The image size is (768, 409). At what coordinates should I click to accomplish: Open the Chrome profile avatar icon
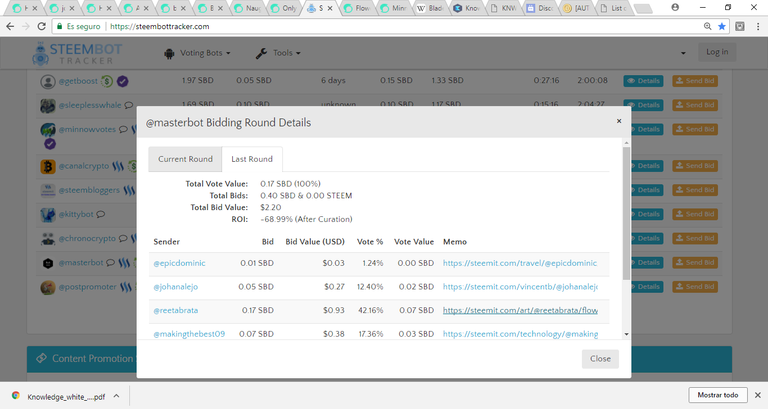tap(675, 7)
